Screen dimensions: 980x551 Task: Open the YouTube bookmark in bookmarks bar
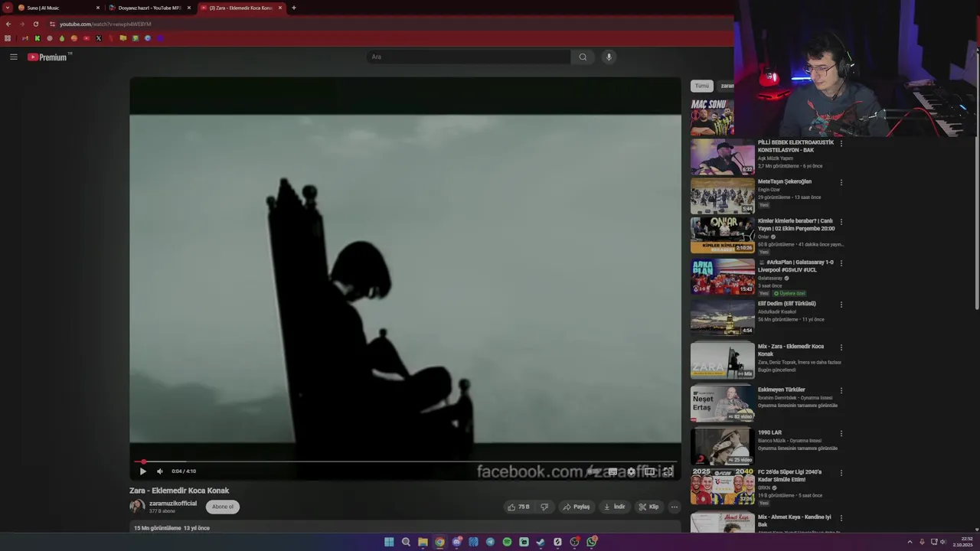click(86, 38)
